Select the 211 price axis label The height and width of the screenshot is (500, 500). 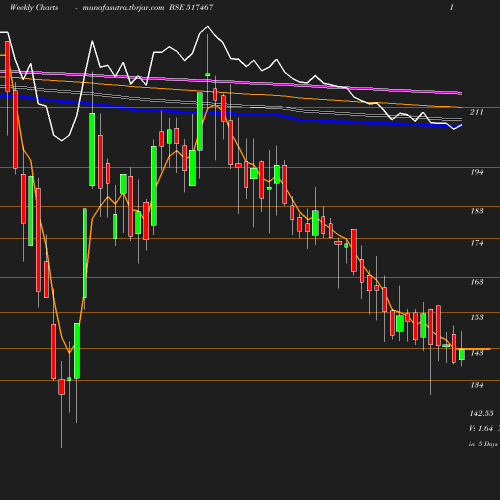click(477, 112)
